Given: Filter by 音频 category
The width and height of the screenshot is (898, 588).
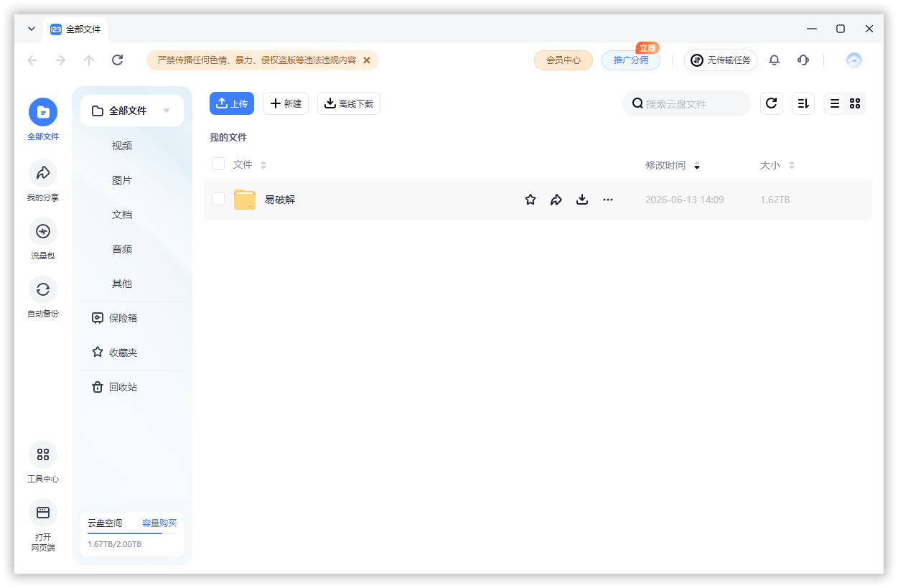Looking at the screenshot, I should click(122, 249).
